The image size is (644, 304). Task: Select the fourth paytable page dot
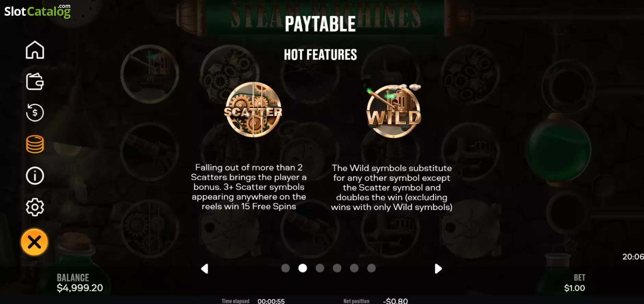click(x=337, y=268)
